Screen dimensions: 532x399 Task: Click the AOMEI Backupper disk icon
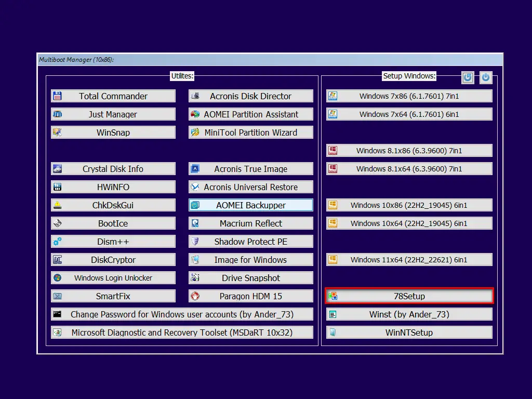195,205
